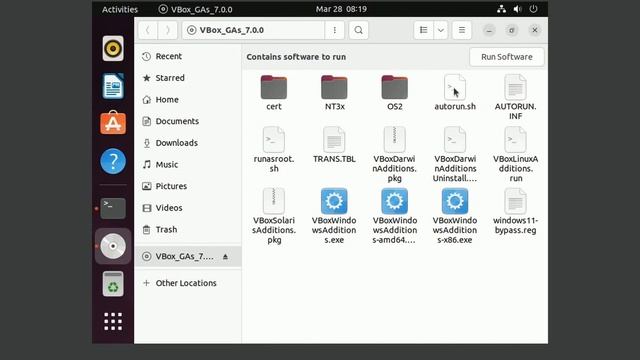Screen dimensions: 640x360
Task: Click the search icon in the toolbar
Action: (358, 30)
